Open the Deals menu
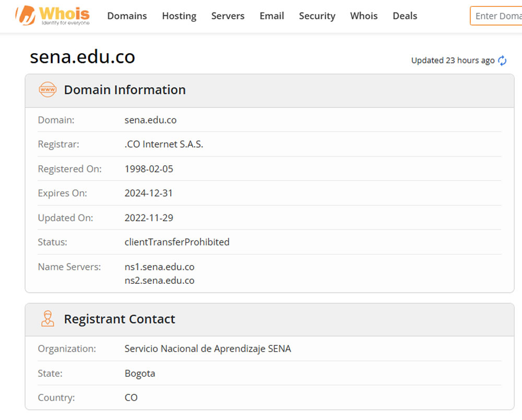 click(405, 16)
